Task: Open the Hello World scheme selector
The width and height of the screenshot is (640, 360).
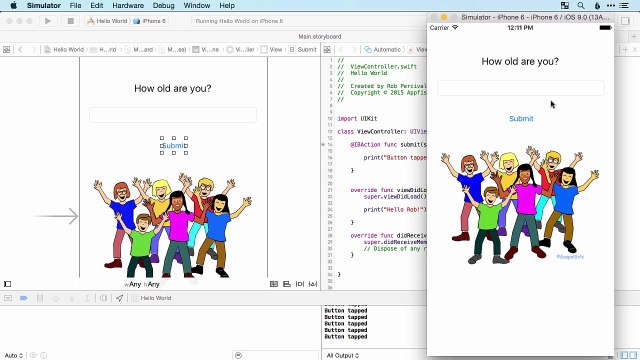Action: [107, 21]
